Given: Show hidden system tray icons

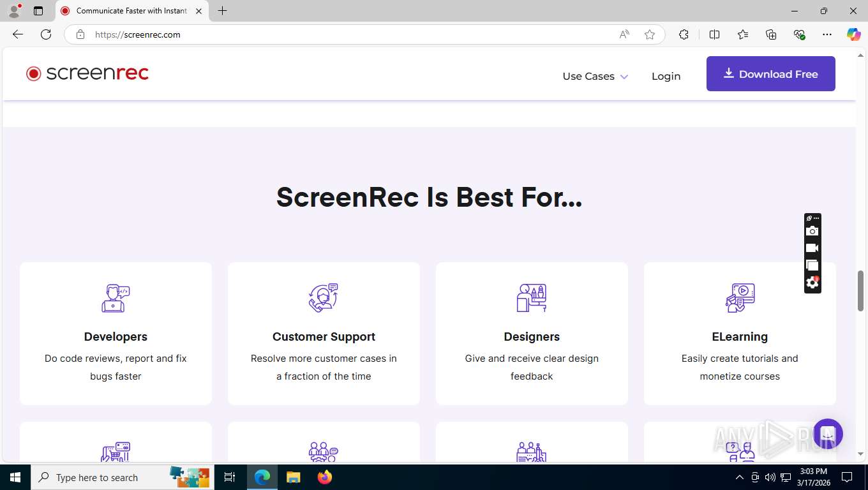Looking at the screenshot, I should point(739,477).
